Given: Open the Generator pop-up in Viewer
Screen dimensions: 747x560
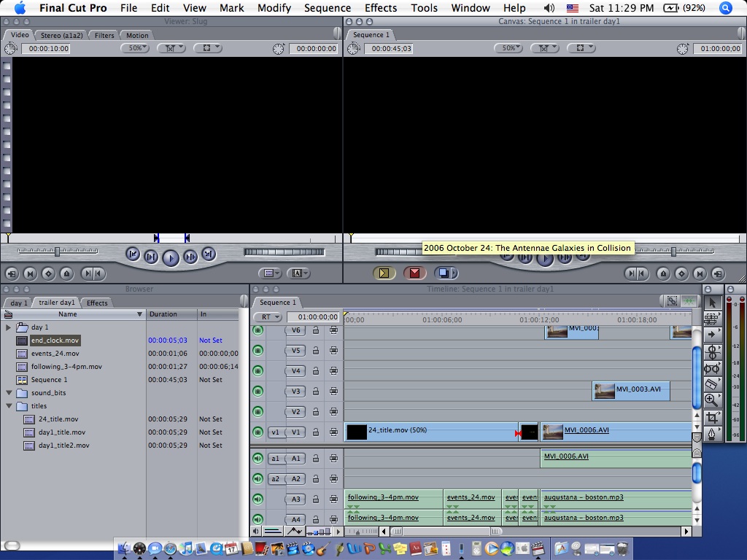Looking at the screenshot, I should coord(298,273).
